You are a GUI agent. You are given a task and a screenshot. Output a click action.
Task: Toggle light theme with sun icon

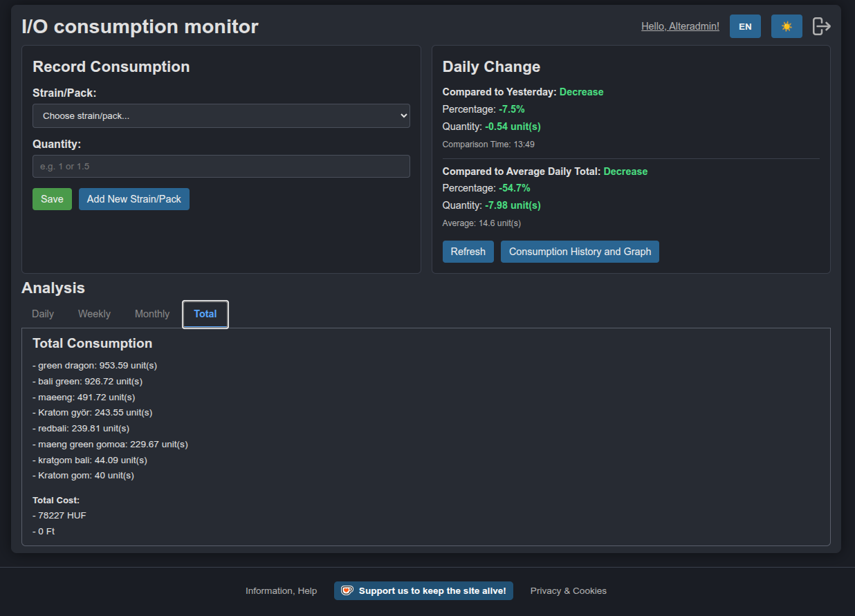[787, 26]
